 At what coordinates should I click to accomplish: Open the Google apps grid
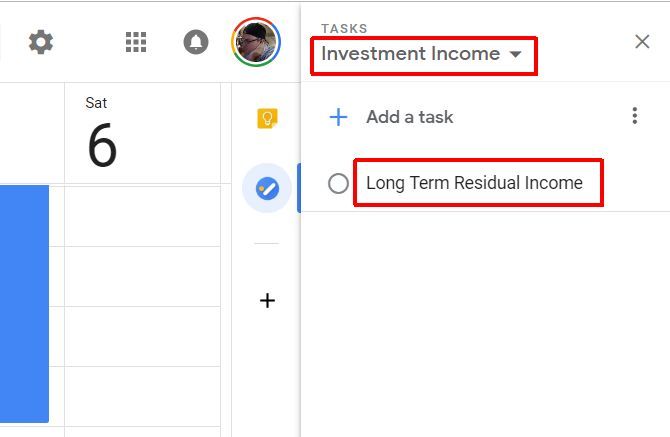136,42
